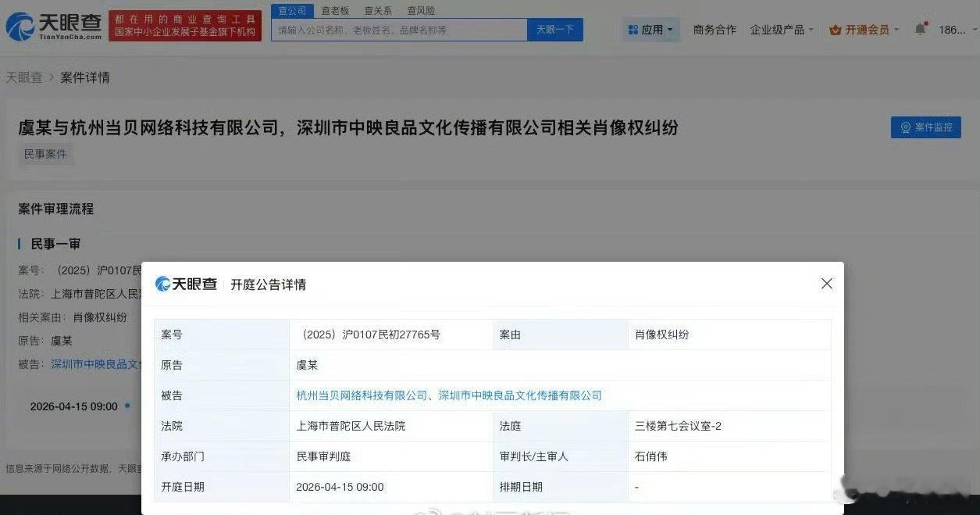The height and width of the screenshot is (515, 980).
Task: Open 商务合作 menu item
Action: 715,30
